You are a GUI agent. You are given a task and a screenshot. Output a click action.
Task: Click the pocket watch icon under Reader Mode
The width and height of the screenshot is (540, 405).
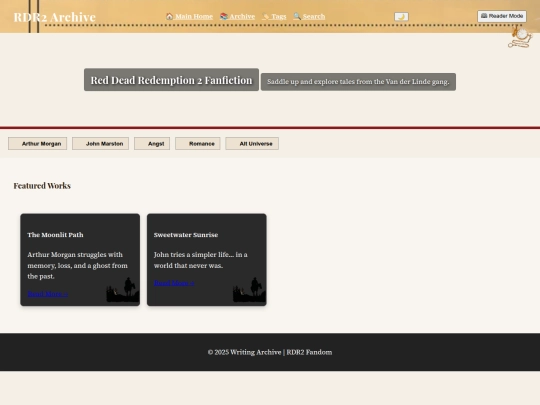point(520,38)
